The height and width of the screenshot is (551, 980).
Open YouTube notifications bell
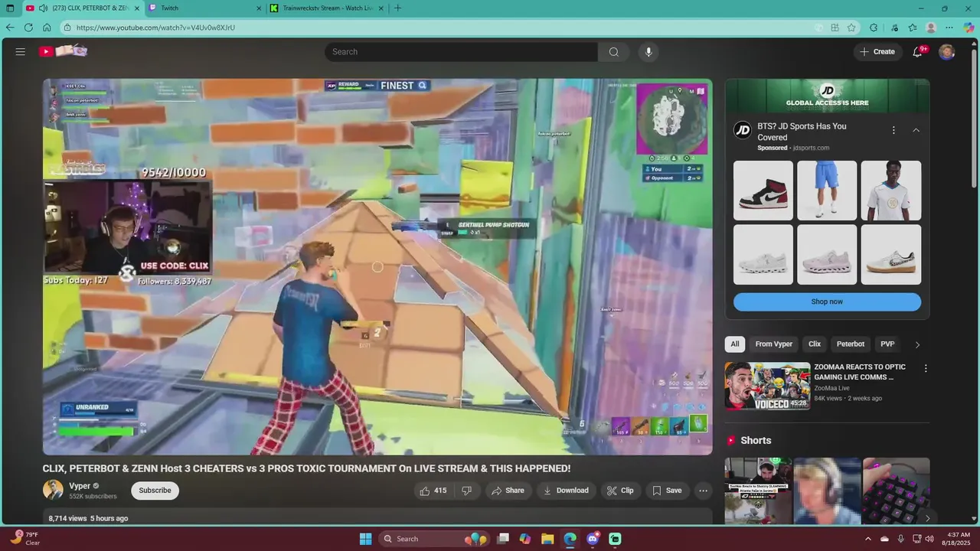[918, 51]
